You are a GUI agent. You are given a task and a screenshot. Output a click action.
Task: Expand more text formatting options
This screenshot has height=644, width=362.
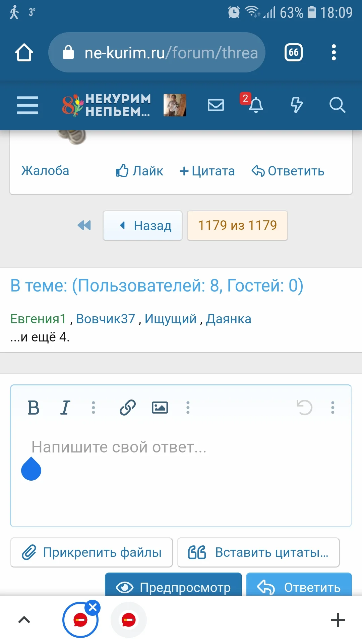pos(94,408)
